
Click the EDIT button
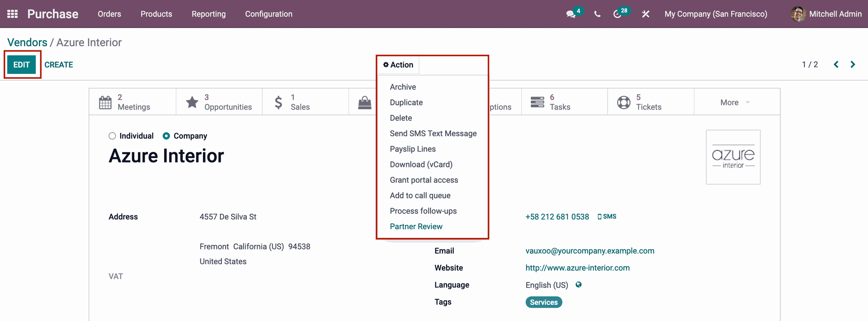(x=21, y=65)
